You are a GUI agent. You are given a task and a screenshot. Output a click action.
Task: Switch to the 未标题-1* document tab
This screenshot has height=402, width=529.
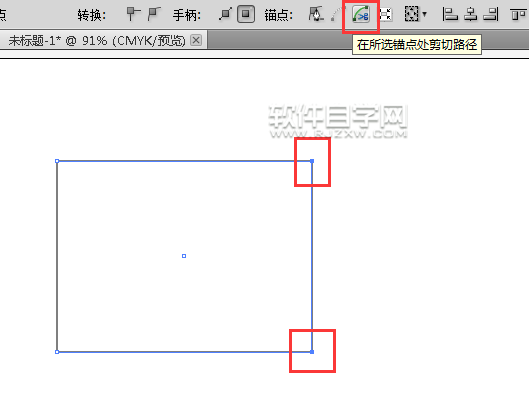pos(97,40)
